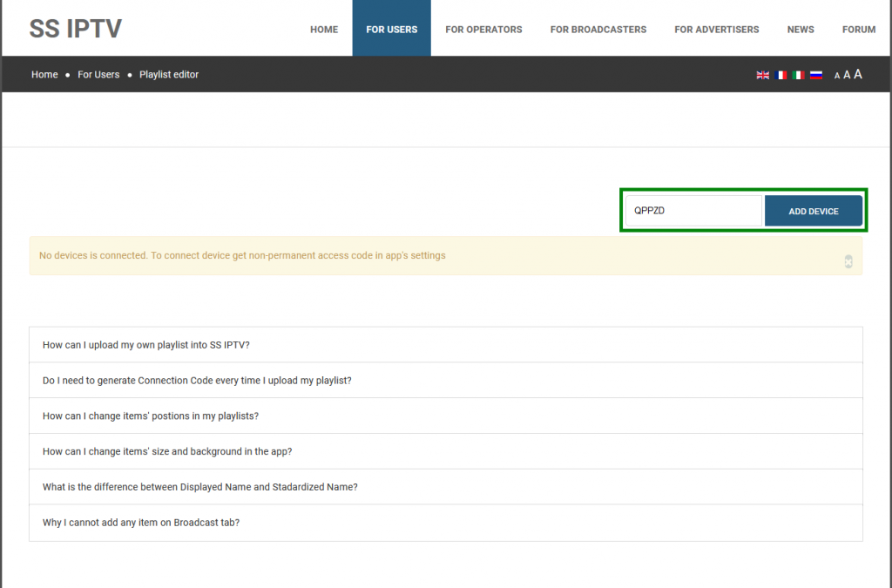Click the ADD DEVICE button
Viewport: 892px width, 588px height.
coord(814,211)
